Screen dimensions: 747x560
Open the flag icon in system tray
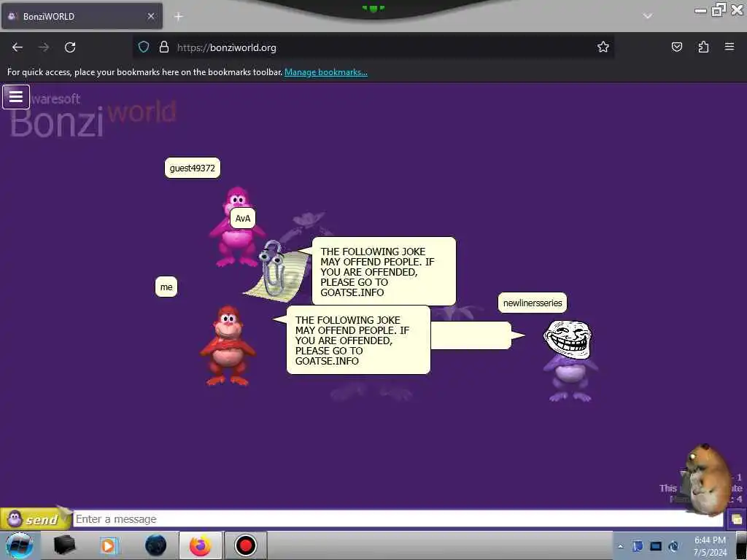click(638, 546)
